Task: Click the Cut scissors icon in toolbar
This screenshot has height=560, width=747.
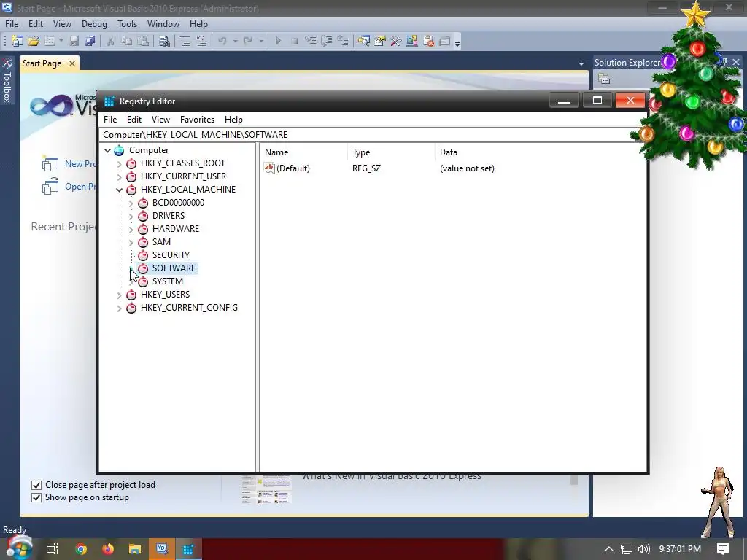Action: click(x=110, y=42)
